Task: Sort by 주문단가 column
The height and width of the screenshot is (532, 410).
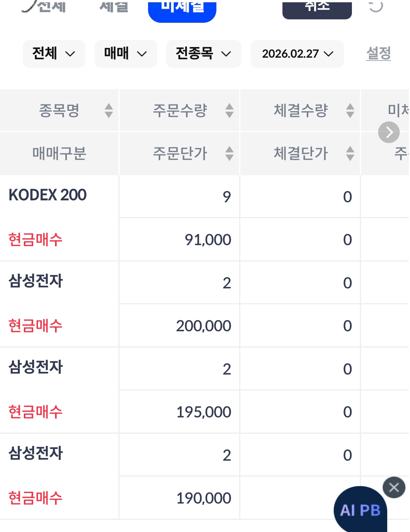Action: 229,153
